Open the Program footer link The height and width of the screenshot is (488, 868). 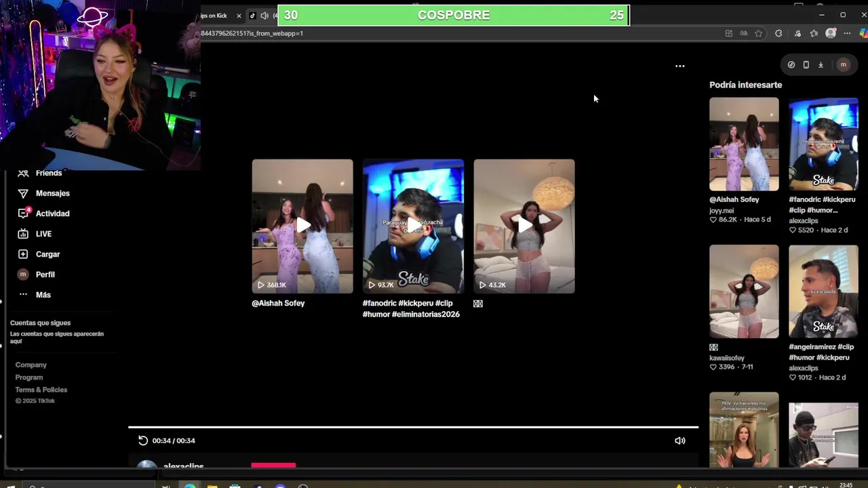29,378
